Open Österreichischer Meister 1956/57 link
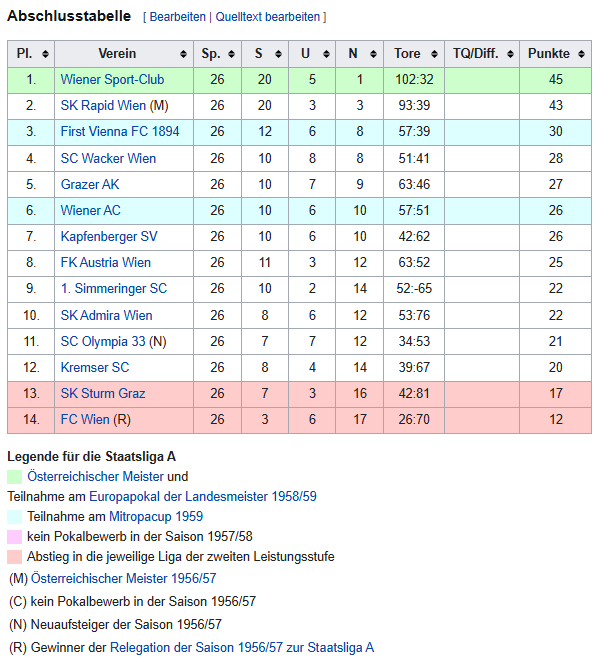This screenshot has height=663, width=610. pyautogui.click(x=124, y=579)
